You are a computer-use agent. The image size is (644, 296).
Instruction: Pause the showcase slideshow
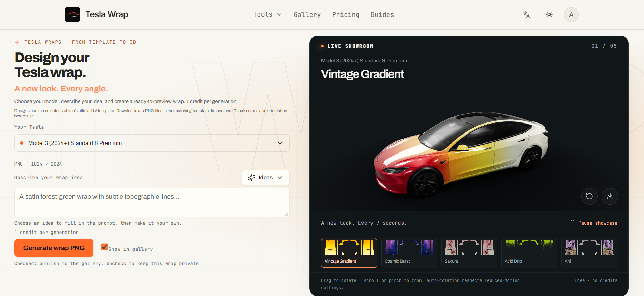coord(594,223)
